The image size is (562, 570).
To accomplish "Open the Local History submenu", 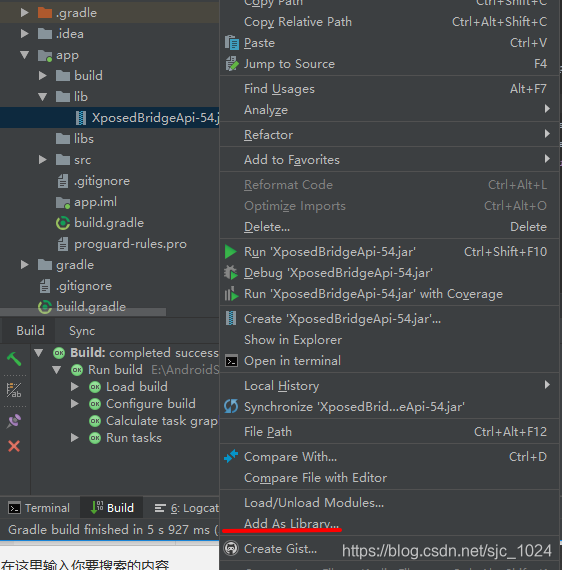I will pyautogui.click(x=389, y=385).
